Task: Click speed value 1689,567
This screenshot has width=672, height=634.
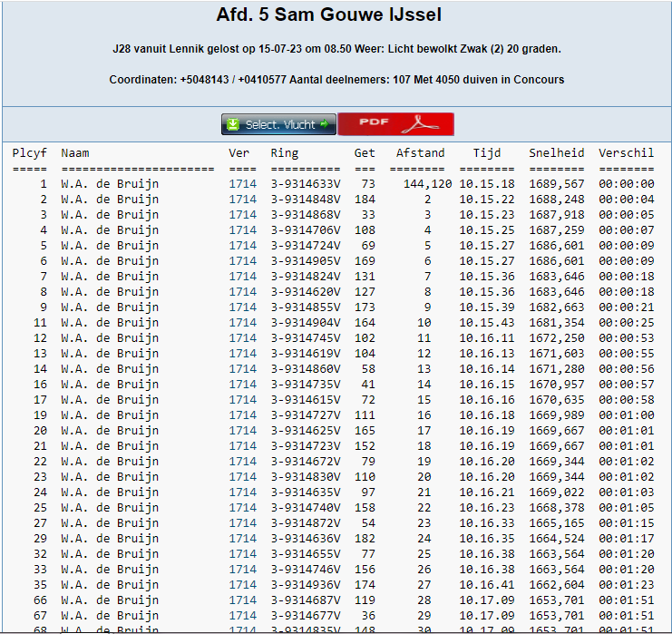Action: pyautogui.click(x=557, y=184)
